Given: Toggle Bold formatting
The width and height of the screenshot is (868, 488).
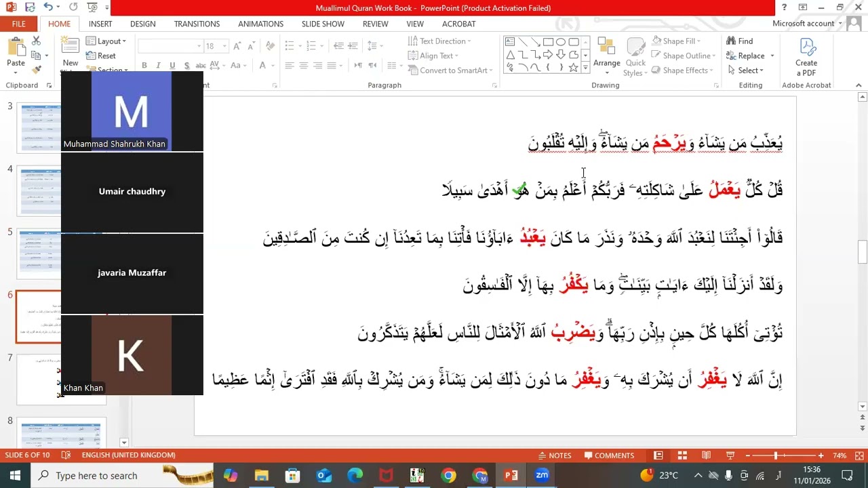Looking at the screenshot, I should pyautogui.click(x=144, y=66).
